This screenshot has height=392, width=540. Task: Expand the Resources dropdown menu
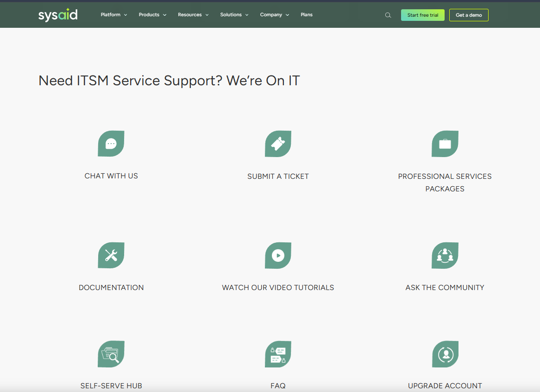click(193, 15)
